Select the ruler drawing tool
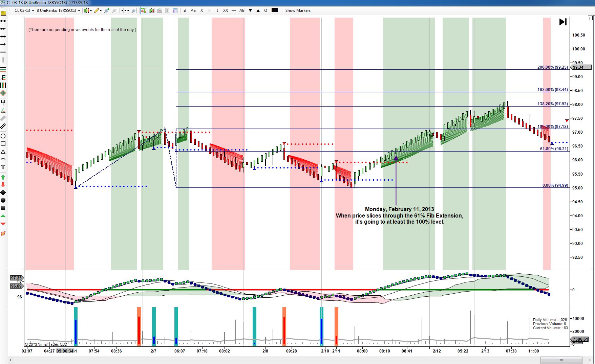Image resolution: width=595 pixels, height=364 pixels. [x=3, y=13]
